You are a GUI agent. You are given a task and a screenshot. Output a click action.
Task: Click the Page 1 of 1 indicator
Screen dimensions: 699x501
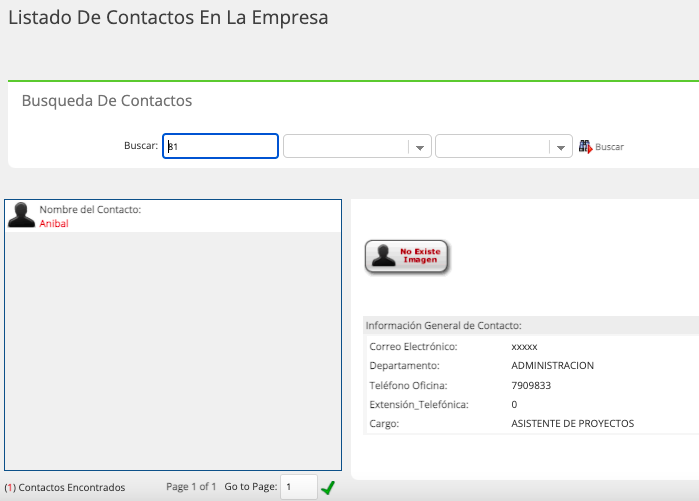click(191, 486)
